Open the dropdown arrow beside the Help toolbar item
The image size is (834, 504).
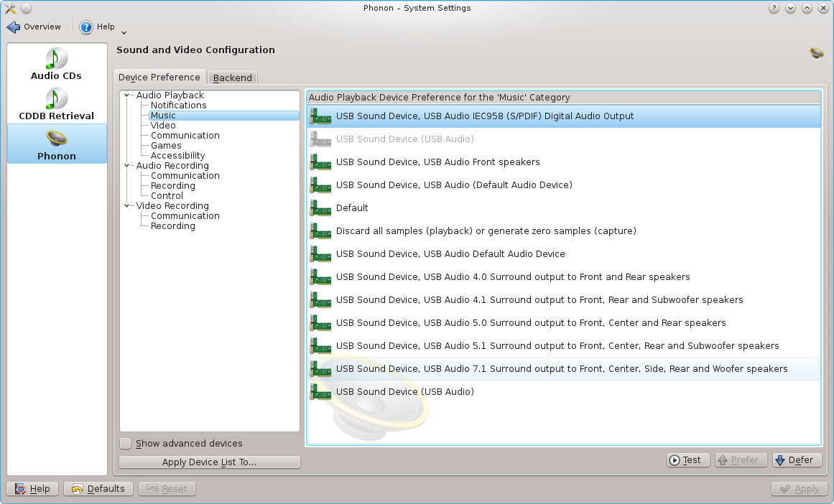click(124, 32)
